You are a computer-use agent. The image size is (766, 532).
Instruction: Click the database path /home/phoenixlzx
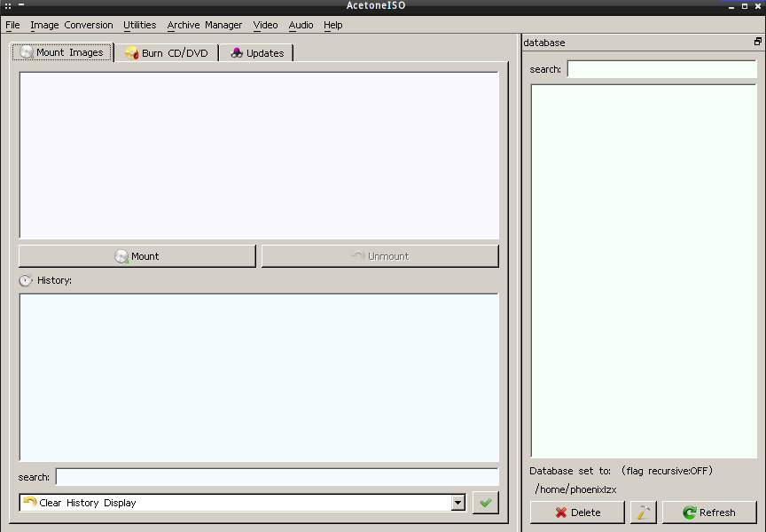tap(575, 489)
